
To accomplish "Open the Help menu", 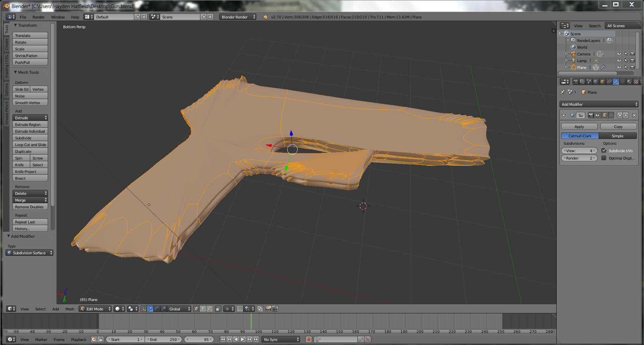I will [75, 17].
